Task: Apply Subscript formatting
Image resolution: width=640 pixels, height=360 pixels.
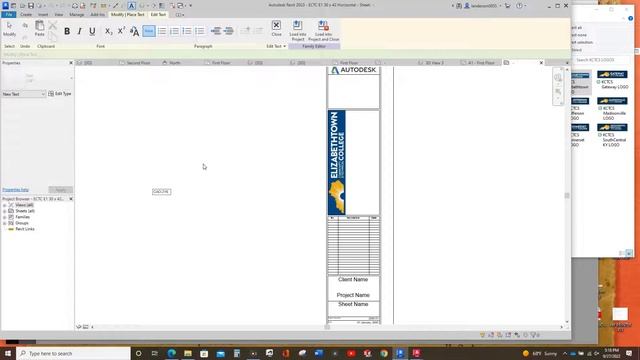Action: click(108, 31)
